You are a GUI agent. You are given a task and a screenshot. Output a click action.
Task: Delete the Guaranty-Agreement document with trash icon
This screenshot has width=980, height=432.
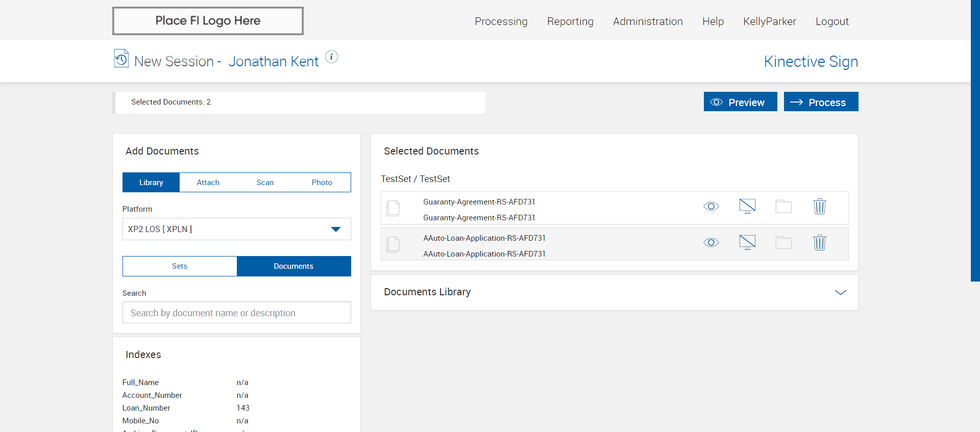pos(819,207)
